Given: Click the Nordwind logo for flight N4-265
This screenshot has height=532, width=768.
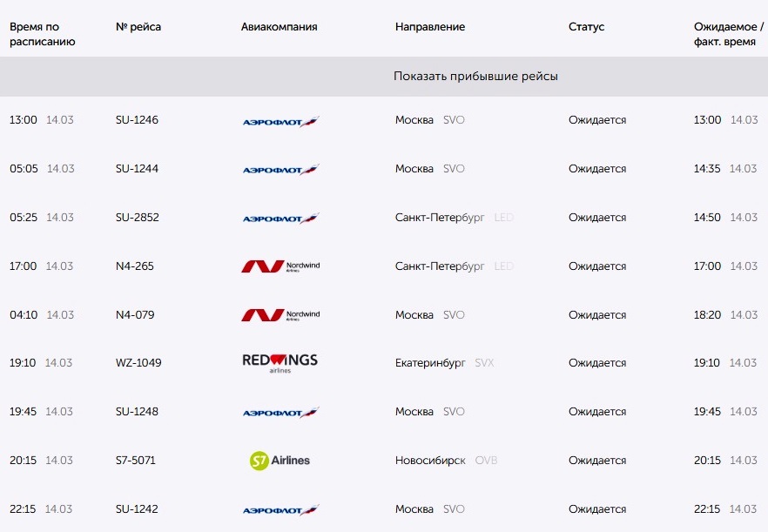Looking at the screenshot, I should pos(280,266).
